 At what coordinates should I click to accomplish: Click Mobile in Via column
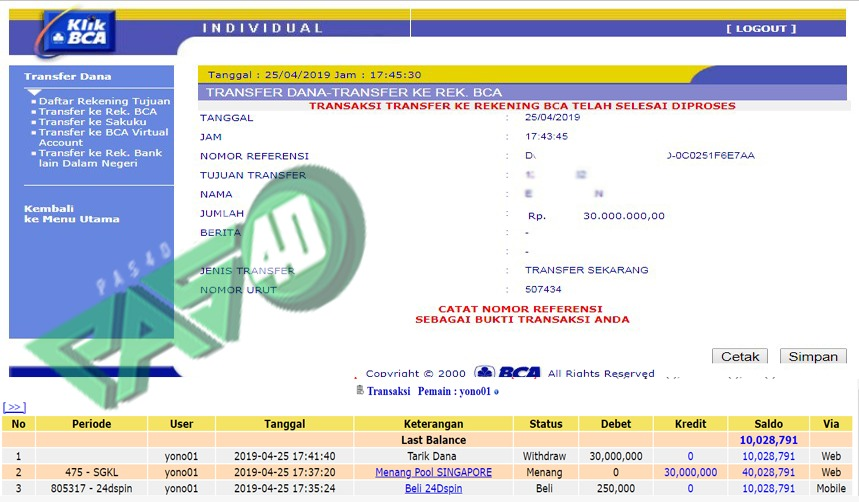[x=831, y=488]
